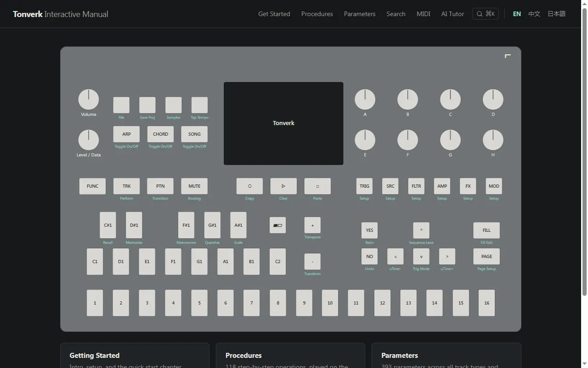Select the EN language option
Viewport: 588px width, 368px height.
pyautogui.click(x=517, y=14)
